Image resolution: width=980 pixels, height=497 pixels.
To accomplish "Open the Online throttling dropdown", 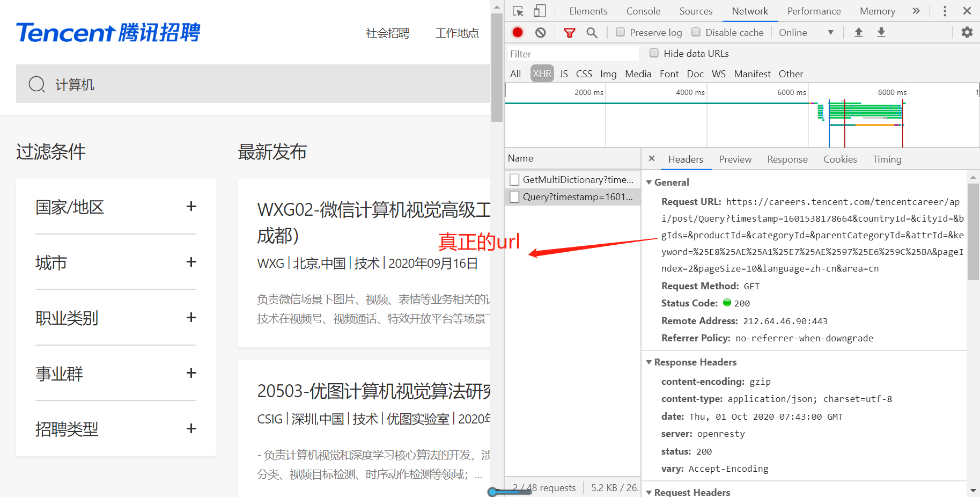I will click(x=806, y=32).
